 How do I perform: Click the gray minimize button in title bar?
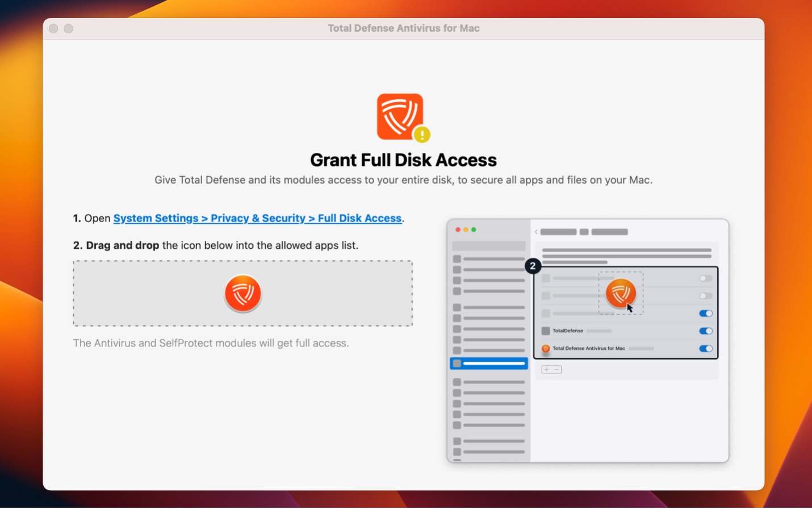[x=68, y=28]
